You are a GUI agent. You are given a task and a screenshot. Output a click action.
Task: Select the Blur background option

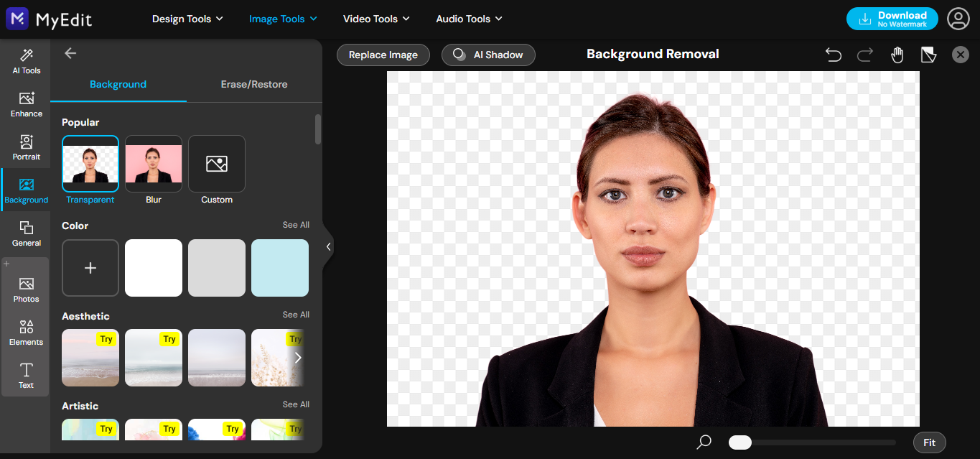153,163
